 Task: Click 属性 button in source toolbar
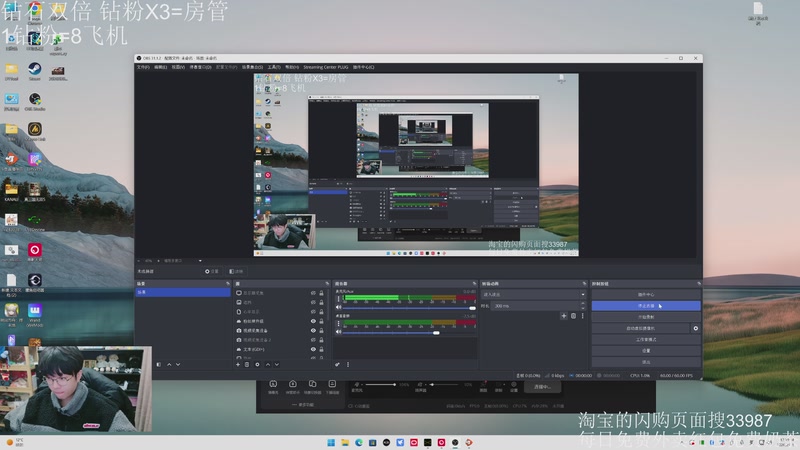[x=212, y=271]
